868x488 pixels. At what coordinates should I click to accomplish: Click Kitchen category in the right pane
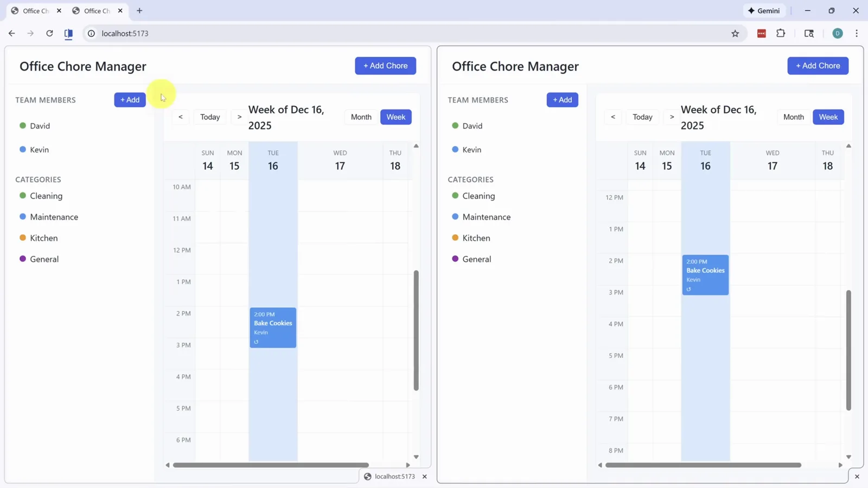(476, 238)
